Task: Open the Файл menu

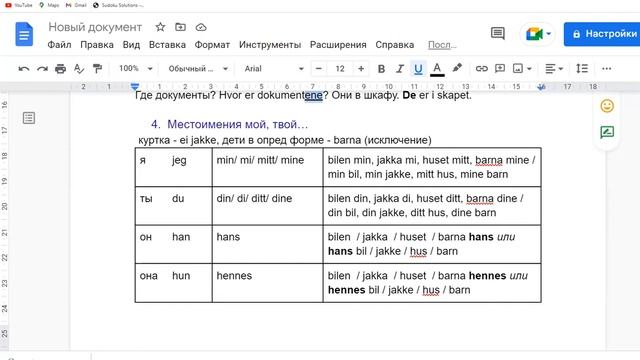Action: pyautogui.click(x=59, y=45)
